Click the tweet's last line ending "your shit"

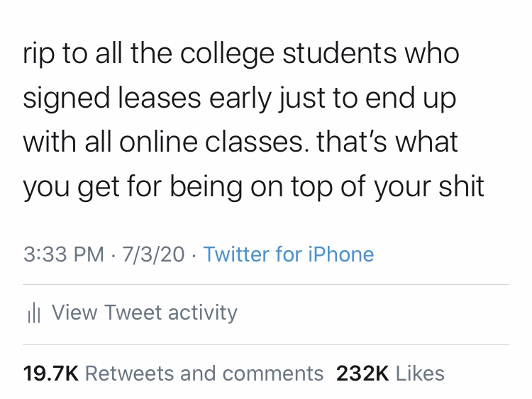point(253,186)
